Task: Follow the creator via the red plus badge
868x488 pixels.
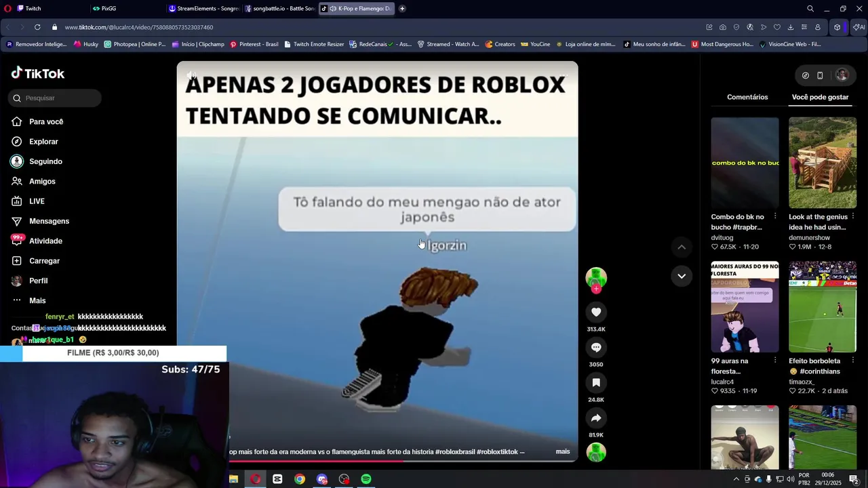Action: click(x=596, y=289)
